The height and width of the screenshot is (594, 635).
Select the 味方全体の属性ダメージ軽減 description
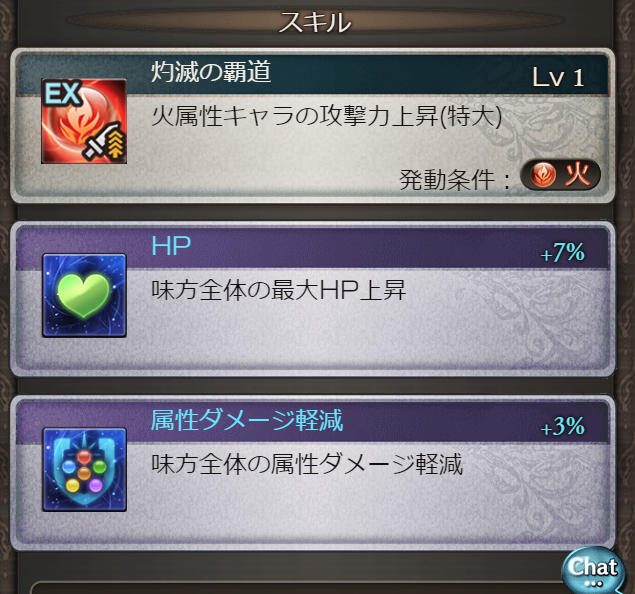[x=307, y=464]
